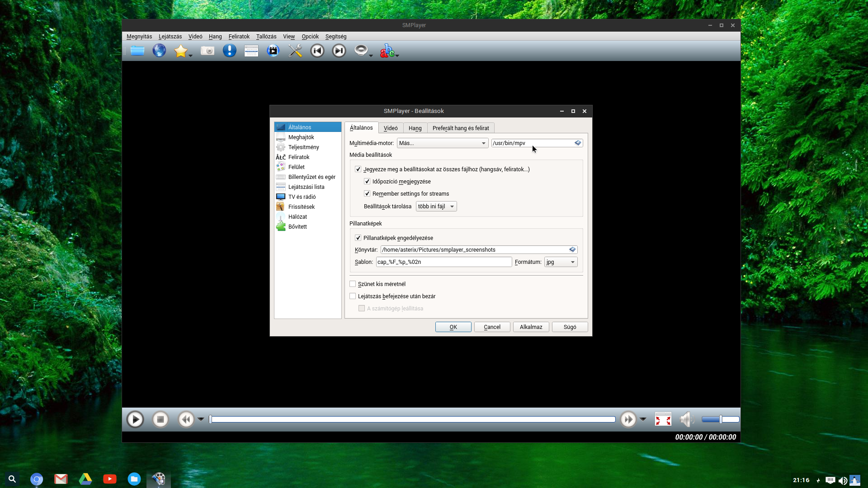Toggle Időpozíció megjegyzése checkbox

pos(367,181)
